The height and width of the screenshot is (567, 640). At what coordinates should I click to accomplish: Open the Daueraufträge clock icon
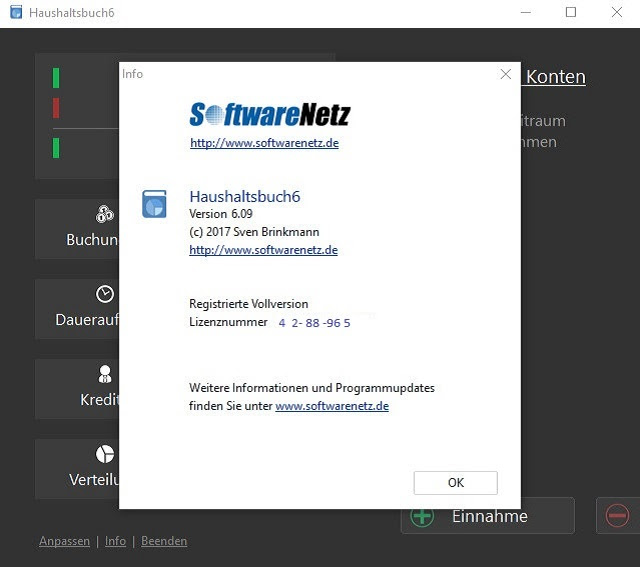(x=105, y=294)
